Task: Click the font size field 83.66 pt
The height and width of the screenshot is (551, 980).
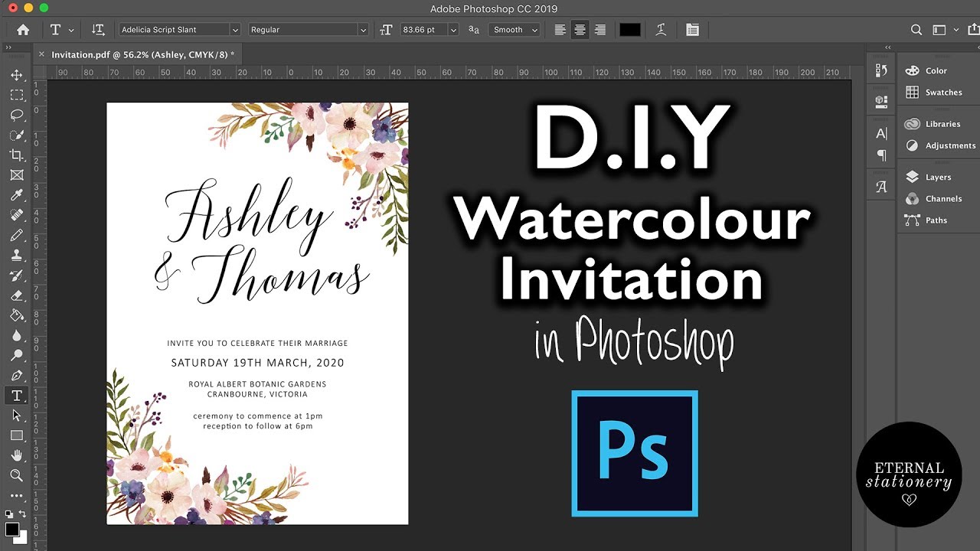Action: (423, 30)
